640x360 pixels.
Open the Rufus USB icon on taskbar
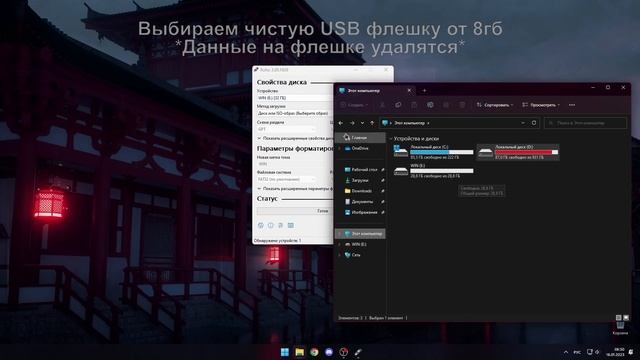(358, 352)
